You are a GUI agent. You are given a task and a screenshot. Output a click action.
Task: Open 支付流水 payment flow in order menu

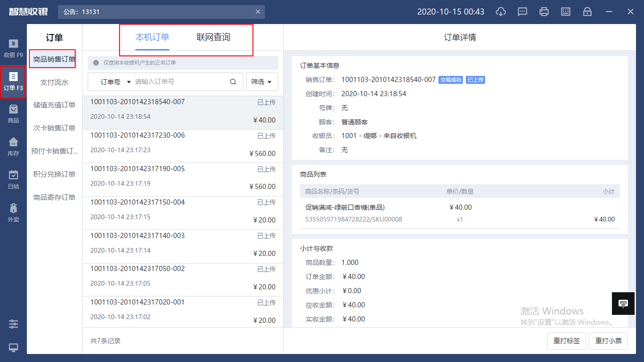54,82
